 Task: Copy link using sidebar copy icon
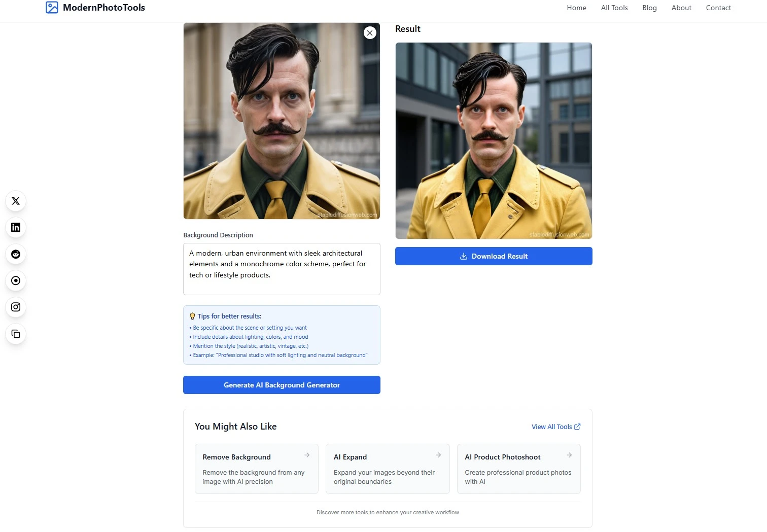(16, 334)
